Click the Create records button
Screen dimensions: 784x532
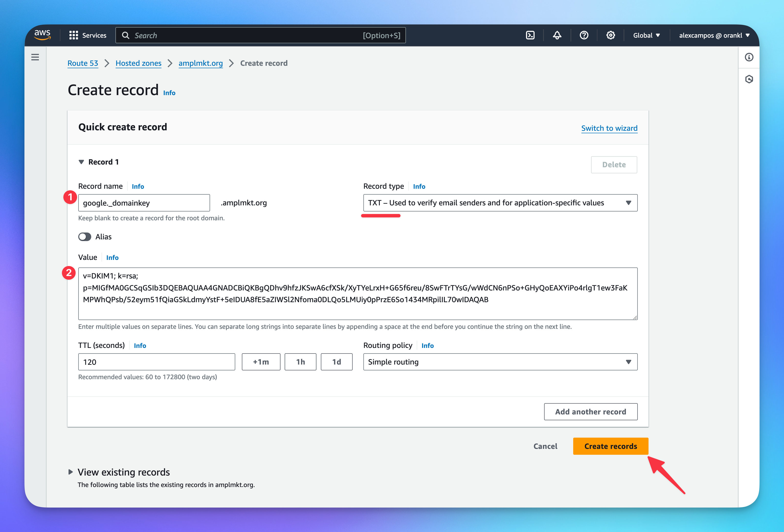tap(610, 446)
